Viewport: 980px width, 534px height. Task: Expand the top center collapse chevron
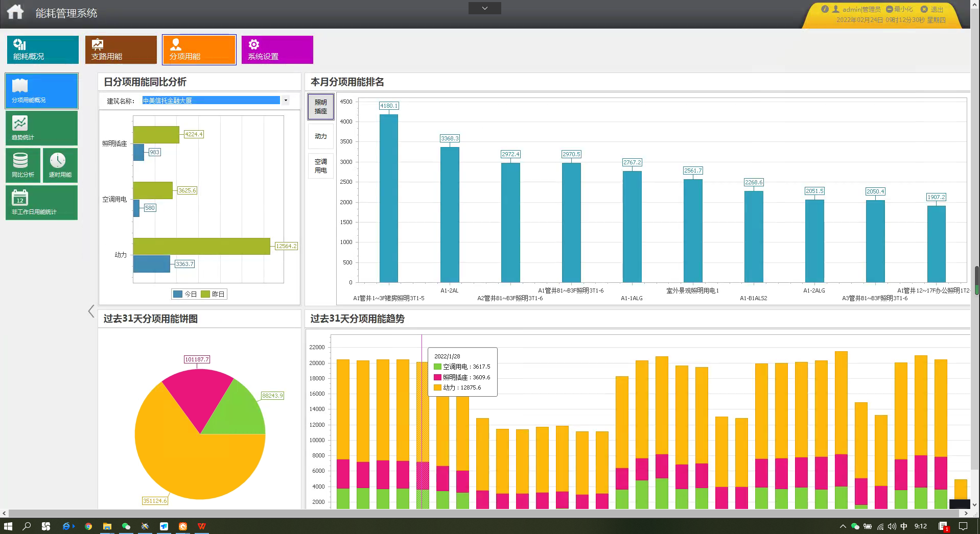[x=484, y=8]
